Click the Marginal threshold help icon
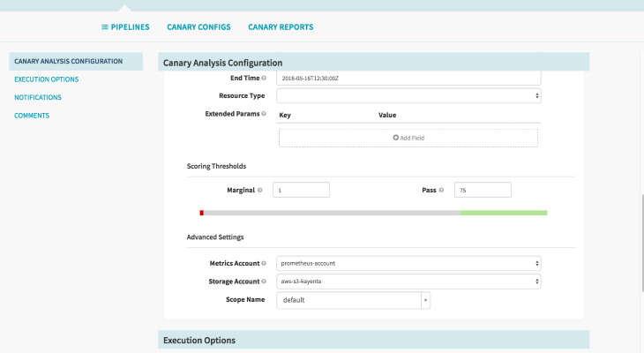The height and width of the screenshot is (353, 644). 260,190
